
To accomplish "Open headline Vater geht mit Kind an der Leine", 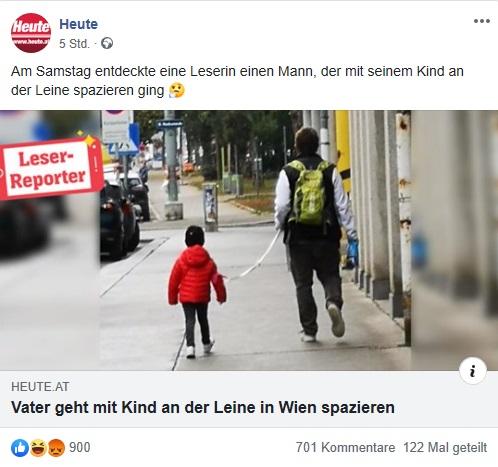I will (203, 407).
